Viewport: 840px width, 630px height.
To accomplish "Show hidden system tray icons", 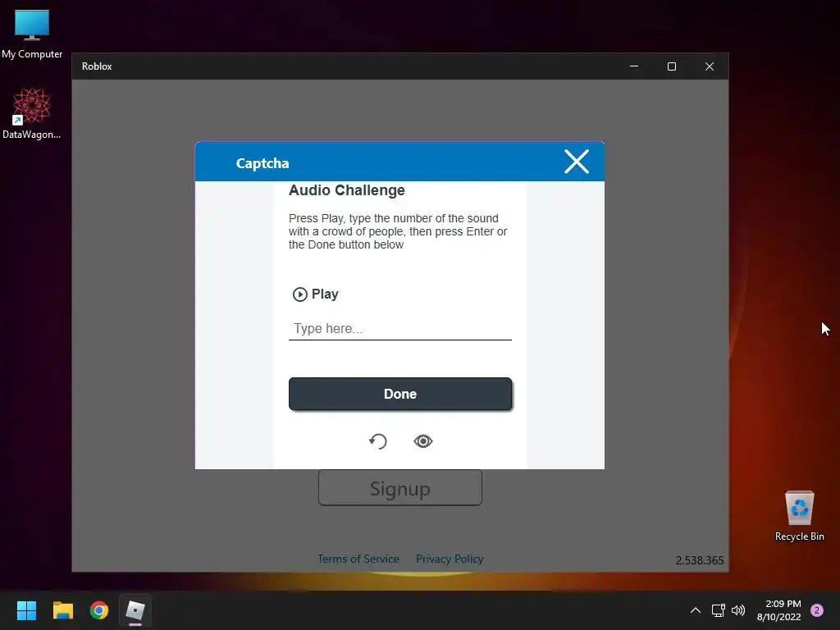I will coord(696,610).
